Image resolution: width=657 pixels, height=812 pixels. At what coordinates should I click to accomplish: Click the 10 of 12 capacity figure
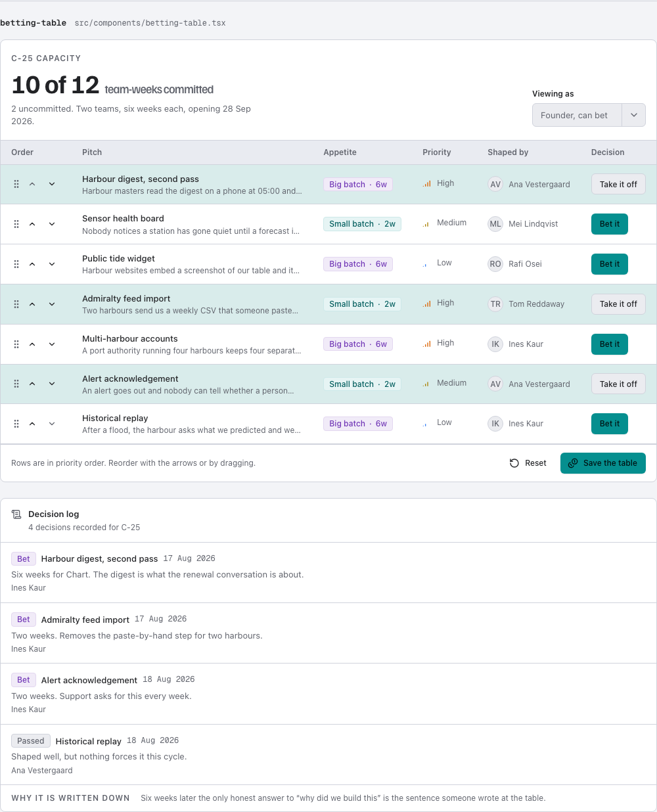click(x=55, y=85)
